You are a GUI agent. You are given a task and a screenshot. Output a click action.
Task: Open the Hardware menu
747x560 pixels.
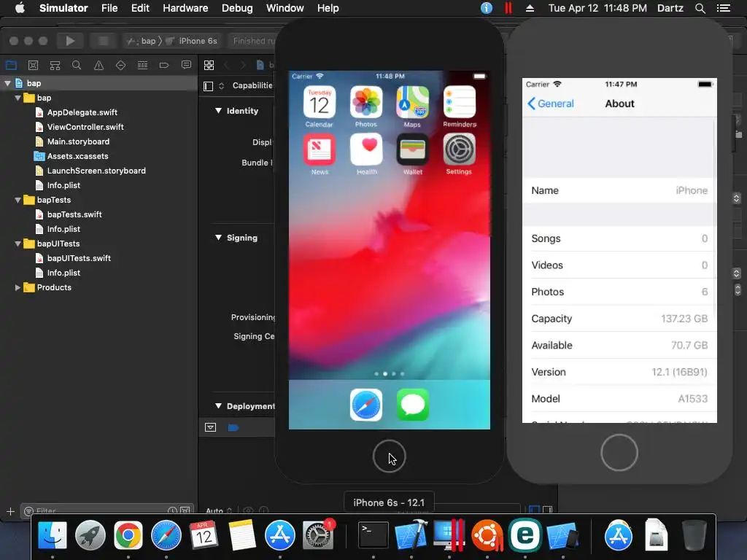coord(185,8)
